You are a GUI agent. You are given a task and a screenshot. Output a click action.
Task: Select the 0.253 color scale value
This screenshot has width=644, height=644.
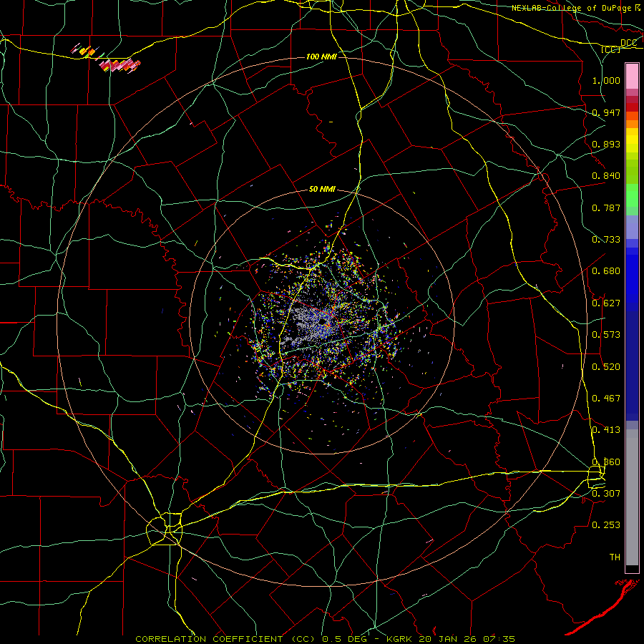pos(606,525)
